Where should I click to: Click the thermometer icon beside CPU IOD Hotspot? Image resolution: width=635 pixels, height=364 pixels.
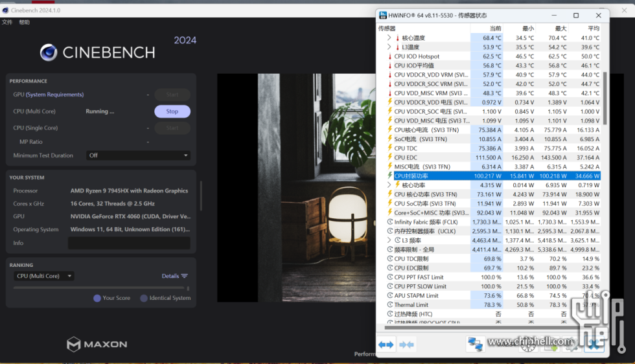pos(390,56)
